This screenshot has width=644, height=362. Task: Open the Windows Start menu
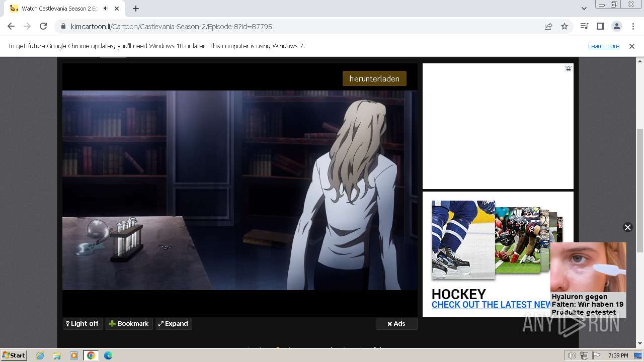click(x=14, y=355)
